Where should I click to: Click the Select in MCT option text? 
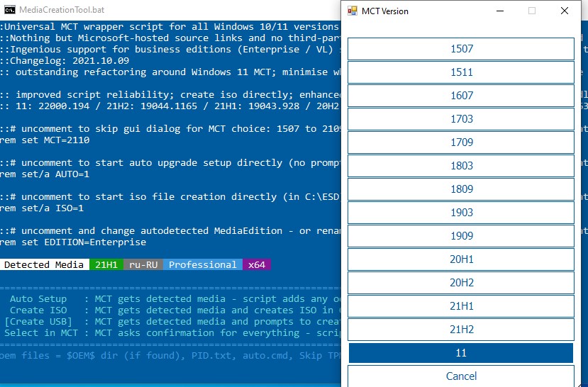[41, 332]
